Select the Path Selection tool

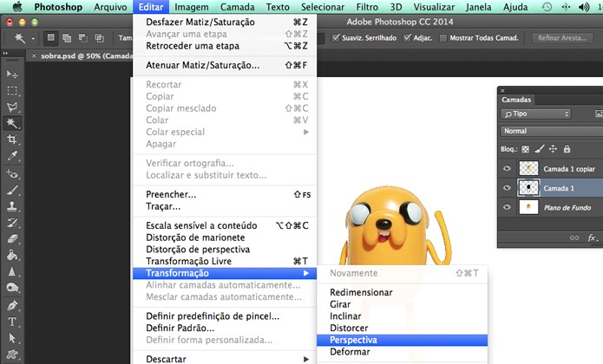pyautogui.click(x=12, y=338)
